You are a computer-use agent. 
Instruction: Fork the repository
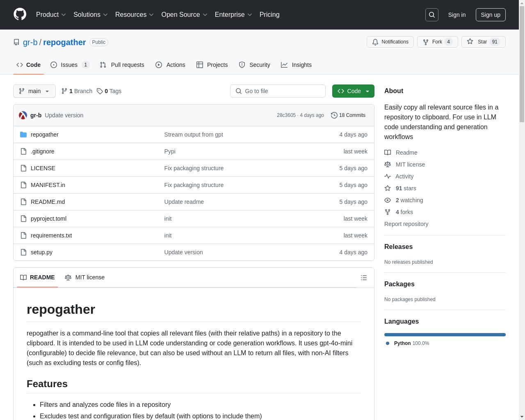click(437, 42)
